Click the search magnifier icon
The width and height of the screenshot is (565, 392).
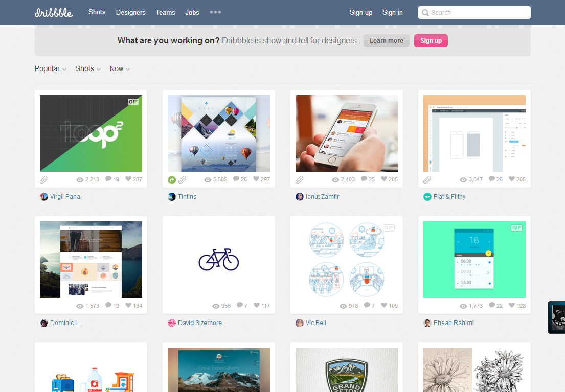(x=425, y=13)
